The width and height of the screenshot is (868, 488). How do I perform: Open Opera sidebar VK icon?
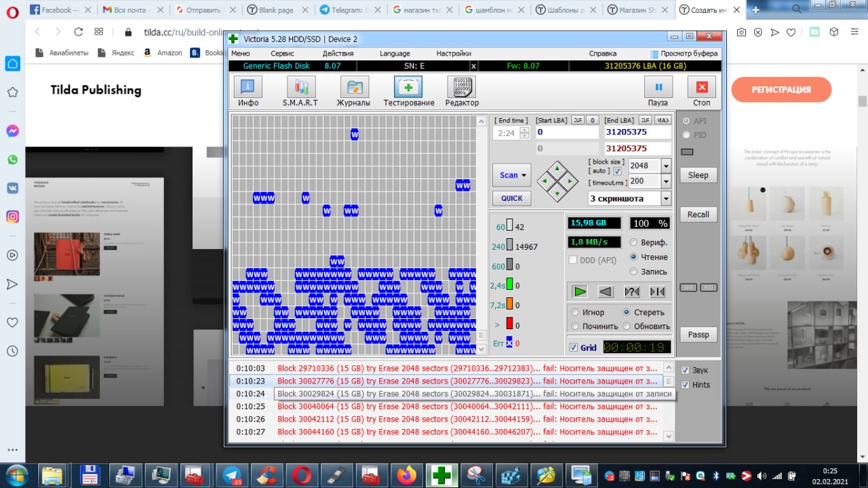12,188
